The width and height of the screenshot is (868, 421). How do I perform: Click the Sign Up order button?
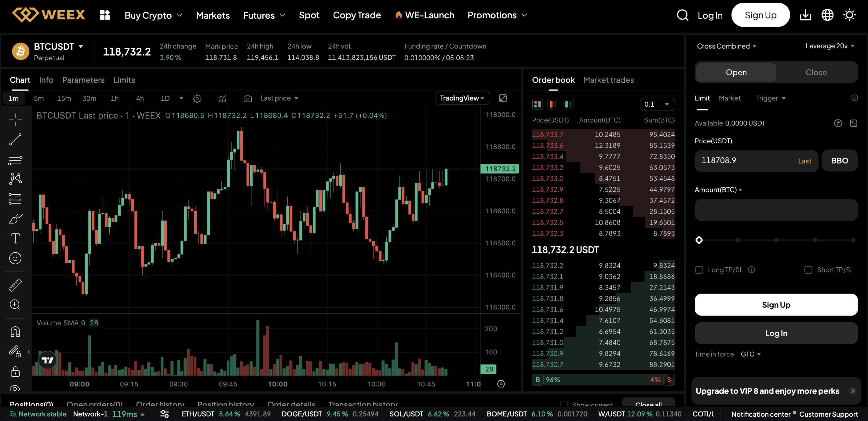pyautogui.click(x=776, y=304)
